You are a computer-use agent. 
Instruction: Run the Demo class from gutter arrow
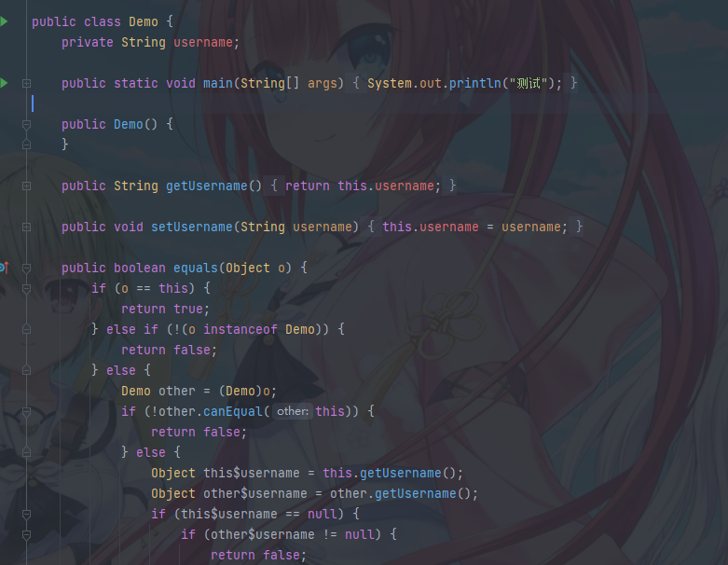coord(4,21)
